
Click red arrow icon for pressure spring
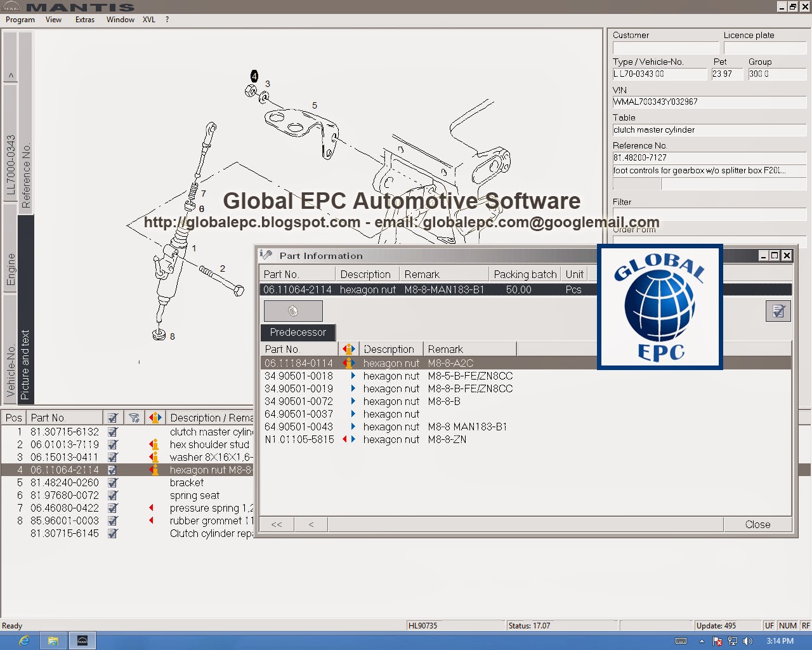click(151, 508)
